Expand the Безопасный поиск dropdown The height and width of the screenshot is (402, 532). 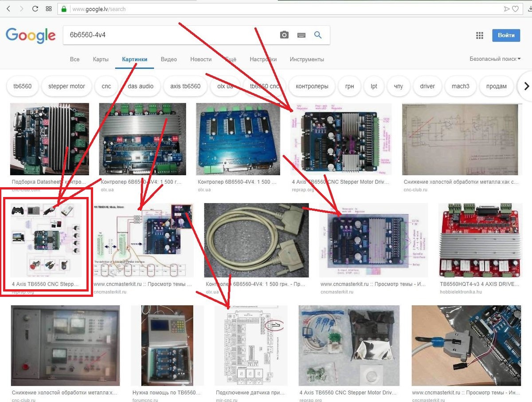click(x=495, y=59)
